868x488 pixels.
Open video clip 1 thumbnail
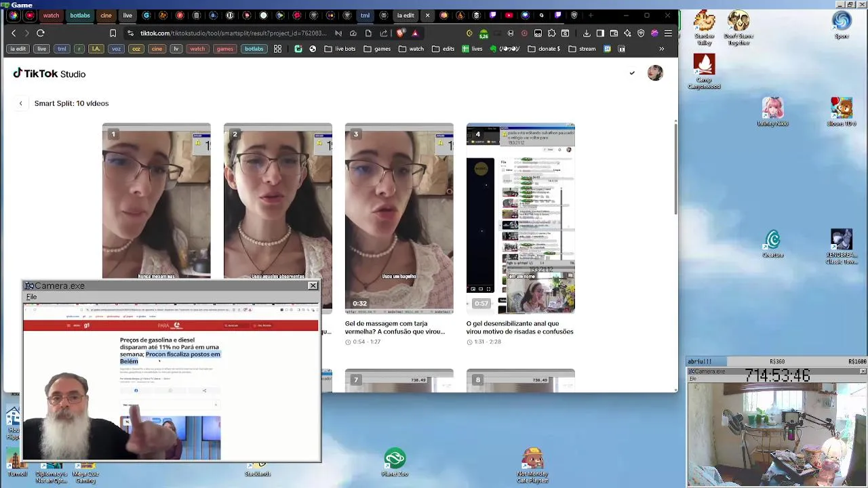click(157, 201)
